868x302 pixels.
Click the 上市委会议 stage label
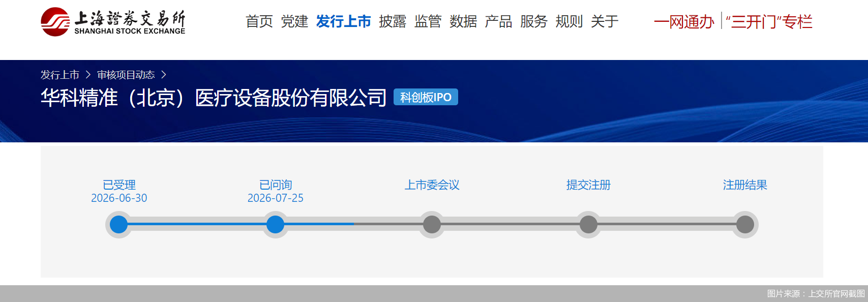pos(432,185)
